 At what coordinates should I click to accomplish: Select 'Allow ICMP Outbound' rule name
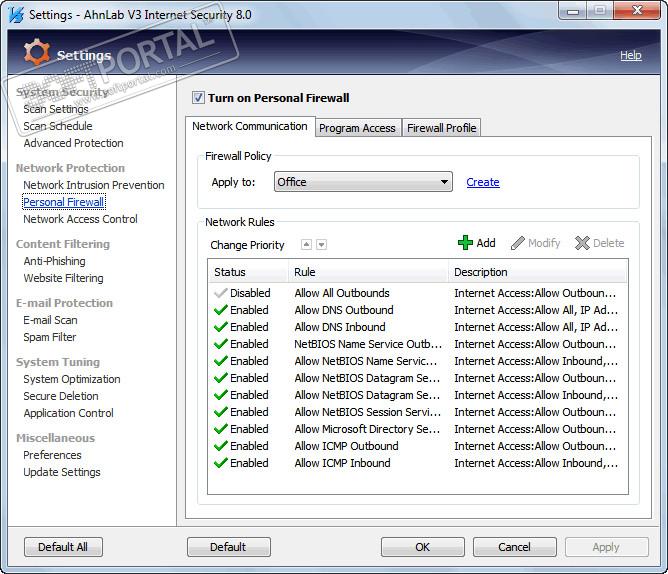[346, 446]
